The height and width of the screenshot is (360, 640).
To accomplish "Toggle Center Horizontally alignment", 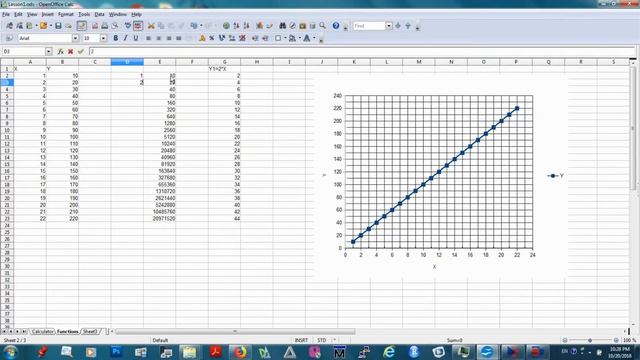I will (158, 38).
